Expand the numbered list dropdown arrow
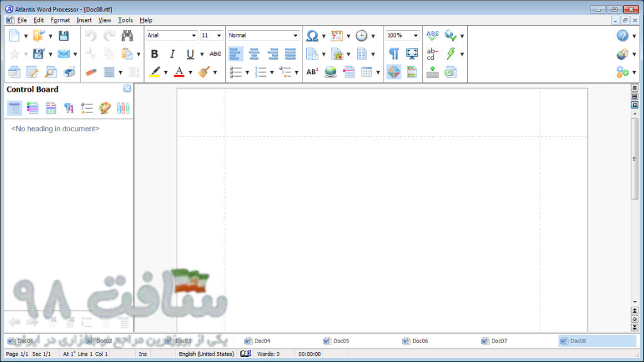644x362 pixels. [272, 73]
